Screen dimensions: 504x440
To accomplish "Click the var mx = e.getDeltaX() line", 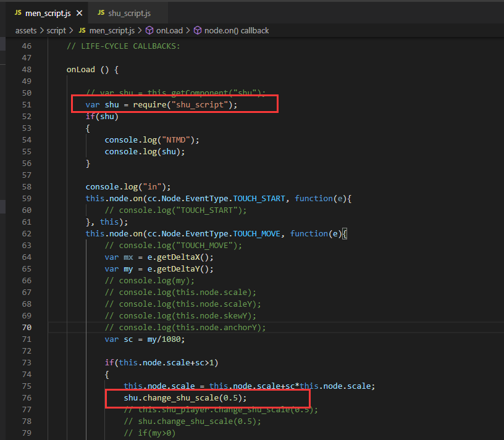I will point(159,257).
